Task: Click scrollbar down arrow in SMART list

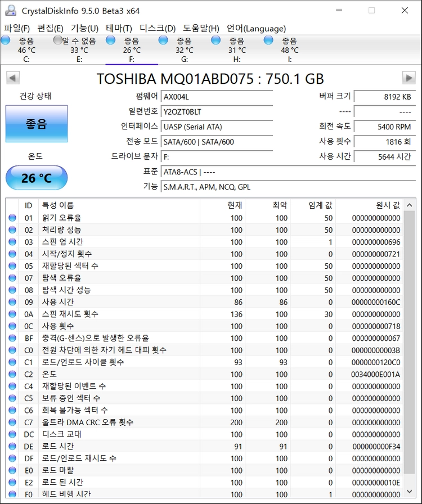Action: [x=410, y=492]
